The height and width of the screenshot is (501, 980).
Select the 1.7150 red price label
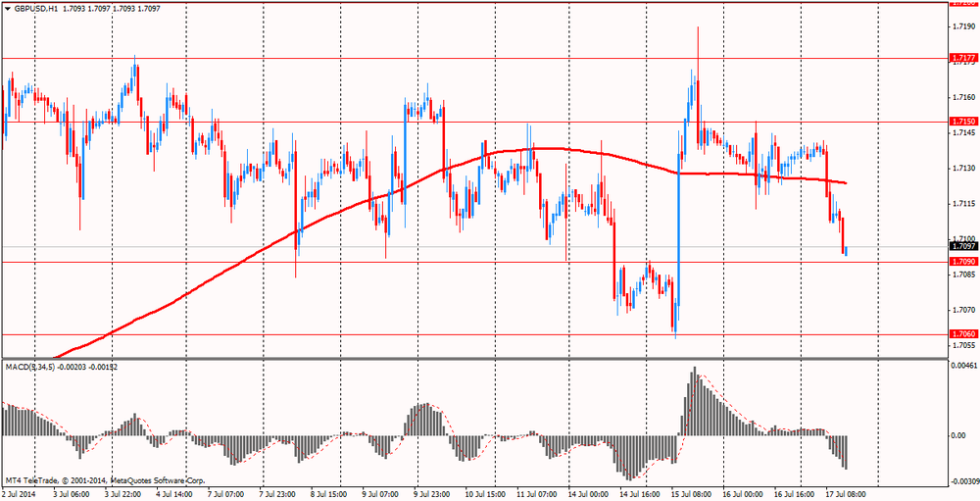click(963, 122)
